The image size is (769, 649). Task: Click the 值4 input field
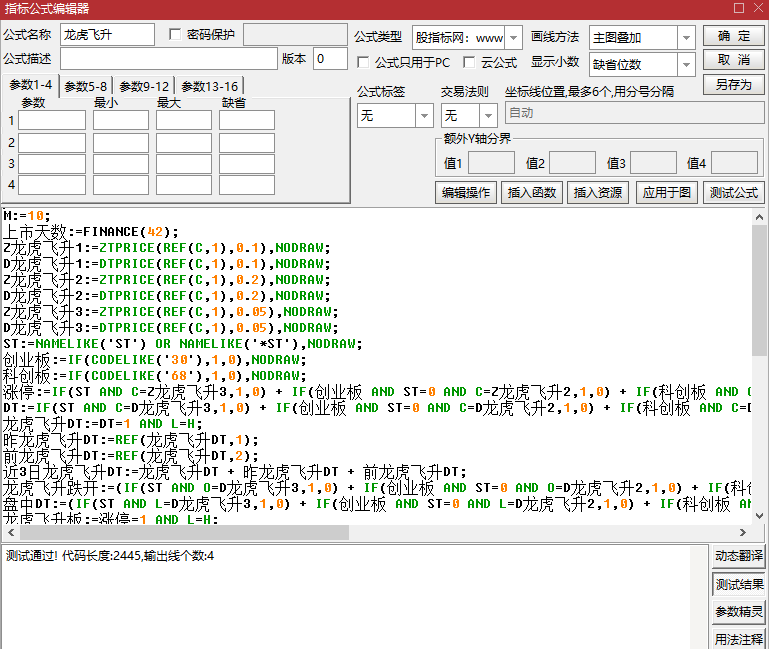click(x=734, y=163)
